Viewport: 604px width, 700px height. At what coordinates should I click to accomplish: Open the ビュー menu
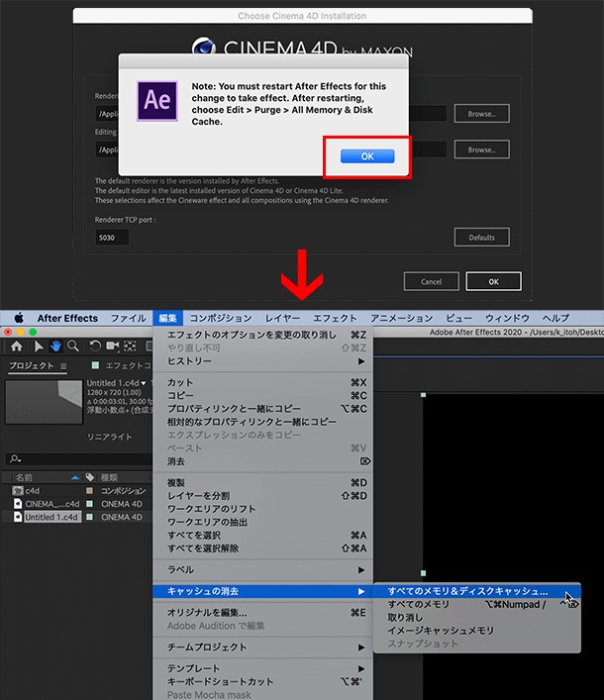click(458, 318)
